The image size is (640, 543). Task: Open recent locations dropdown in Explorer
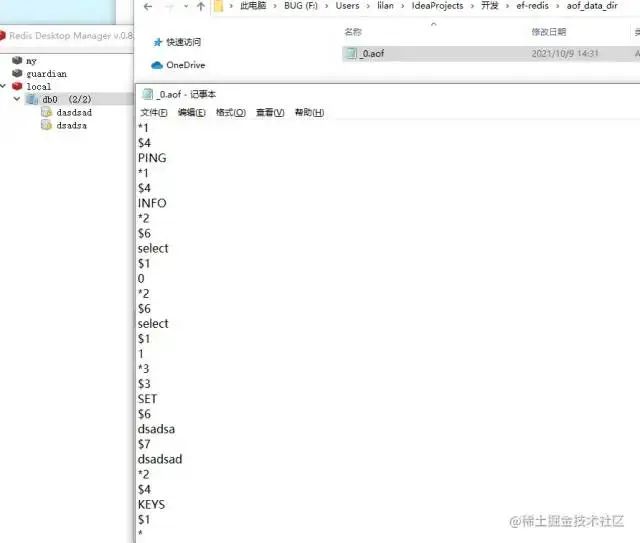click(x=186, y=6)
